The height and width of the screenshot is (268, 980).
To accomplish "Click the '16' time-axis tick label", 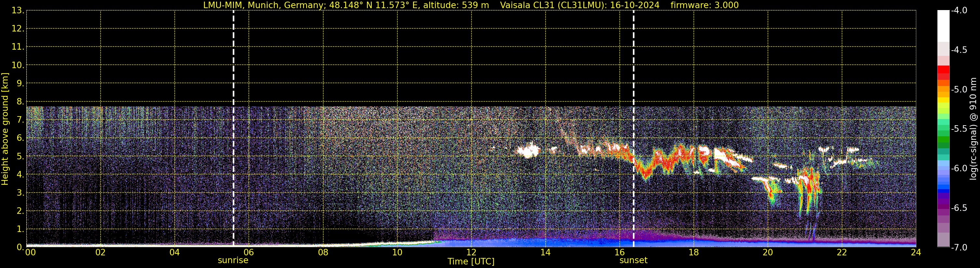I will point(620,252).
